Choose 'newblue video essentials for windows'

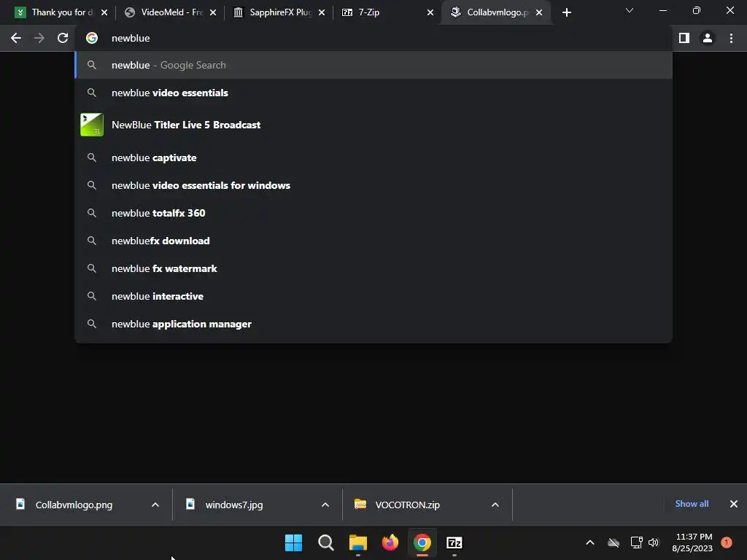(x=373, y=185)
